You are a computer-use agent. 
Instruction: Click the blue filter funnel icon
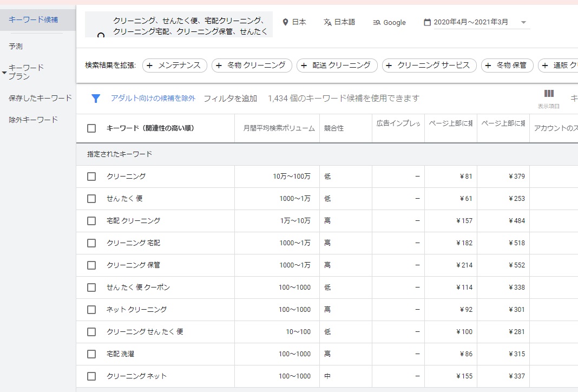pos(96,99)
